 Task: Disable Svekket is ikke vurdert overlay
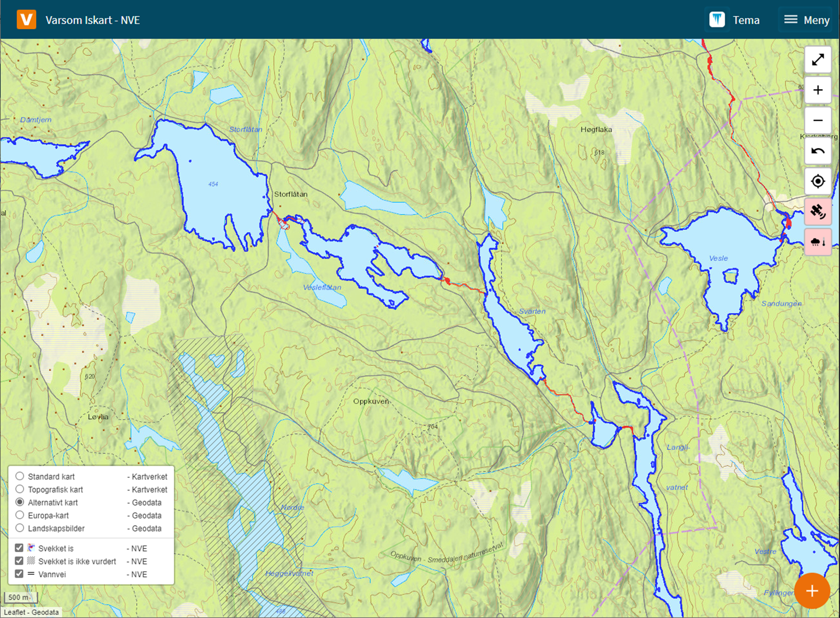(x=19, y=561)
